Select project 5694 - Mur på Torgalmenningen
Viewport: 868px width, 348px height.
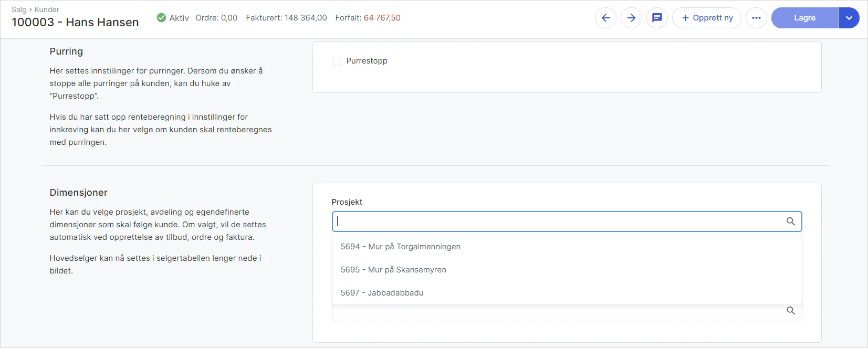click(x=400, y=247)
